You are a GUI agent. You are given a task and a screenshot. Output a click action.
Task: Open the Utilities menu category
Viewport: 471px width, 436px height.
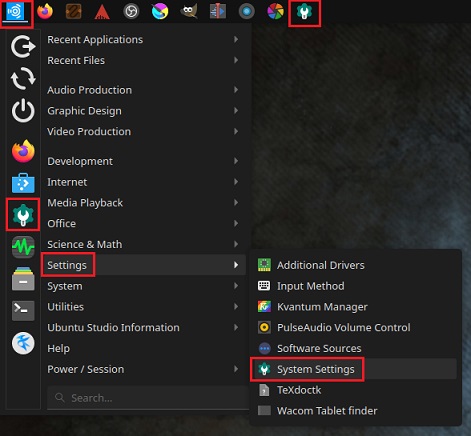143,307
